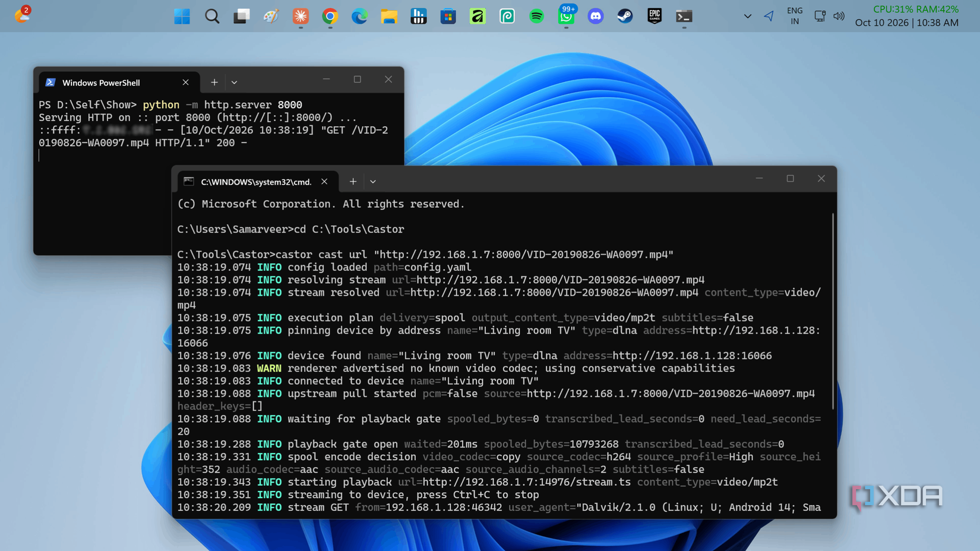Add new tab in PowerShell window

tap(214, 83)
